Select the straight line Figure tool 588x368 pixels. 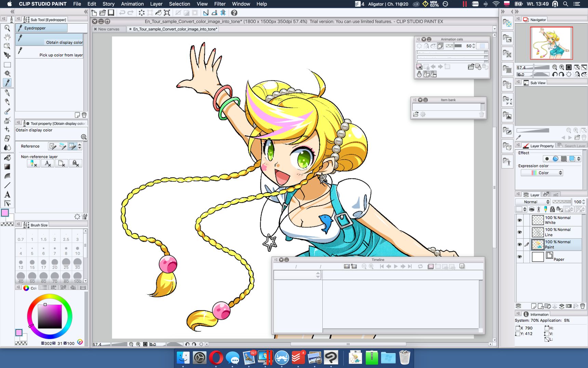pyautogui.click(x=7, y=185)
